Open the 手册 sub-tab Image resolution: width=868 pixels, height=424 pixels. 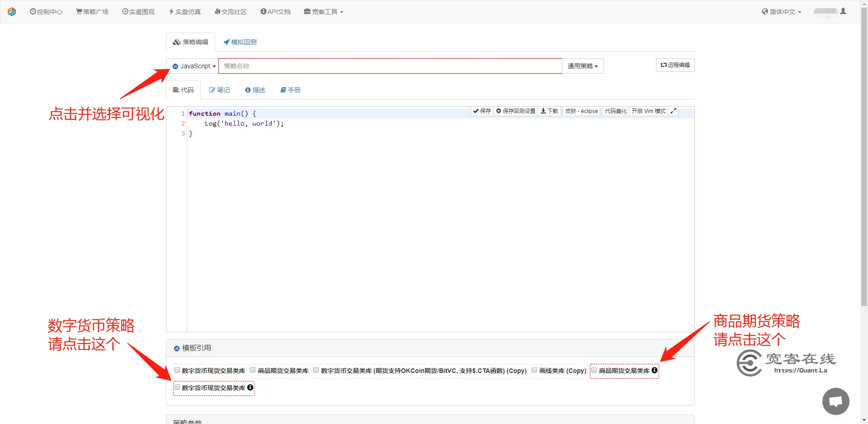pyautogui.click(x=290, y=90)
